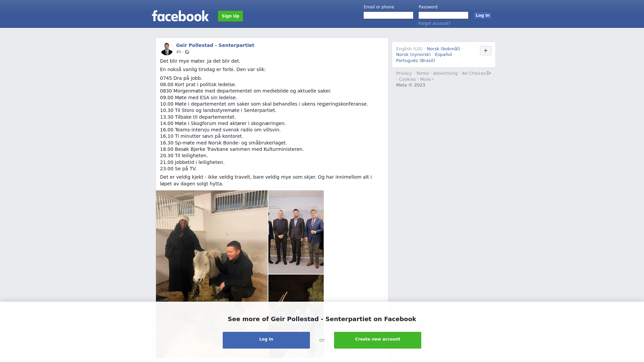This screenshot has width=644, height=362.
Task: Open the photo of three men in suits
Action: [296, 232]
